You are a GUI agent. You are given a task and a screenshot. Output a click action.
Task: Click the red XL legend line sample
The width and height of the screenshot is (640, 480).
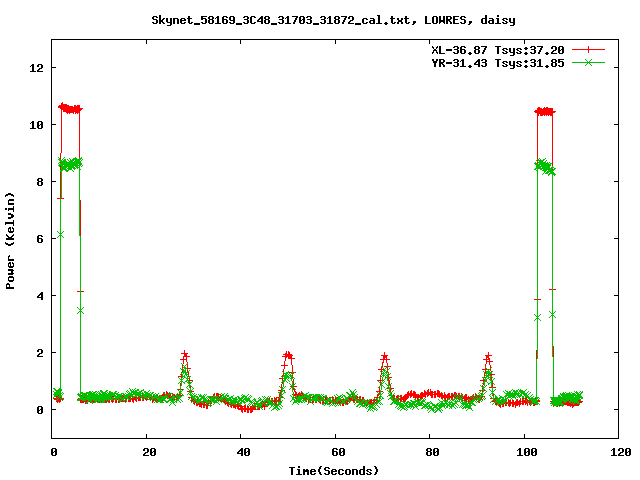coord(589,49)
